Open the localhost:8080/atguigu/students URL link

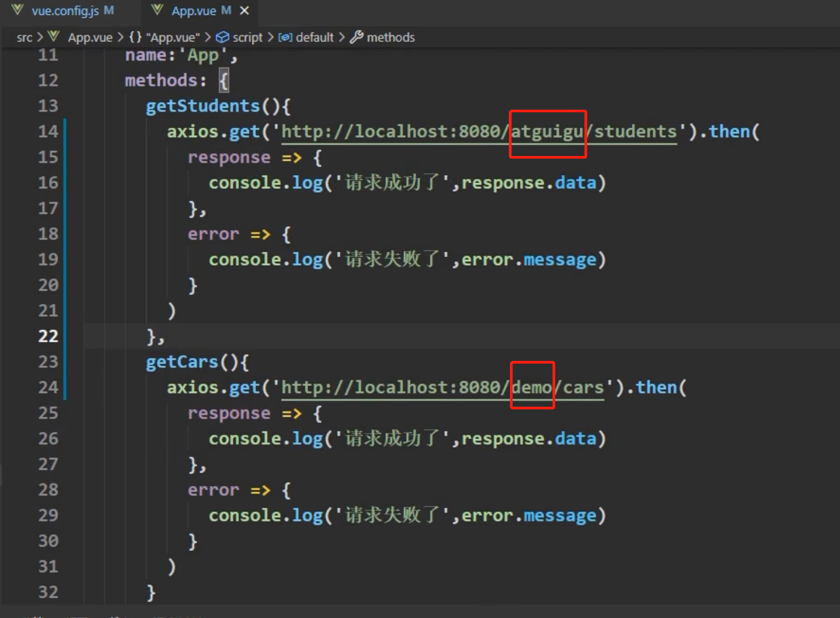(x=479, y=132)
